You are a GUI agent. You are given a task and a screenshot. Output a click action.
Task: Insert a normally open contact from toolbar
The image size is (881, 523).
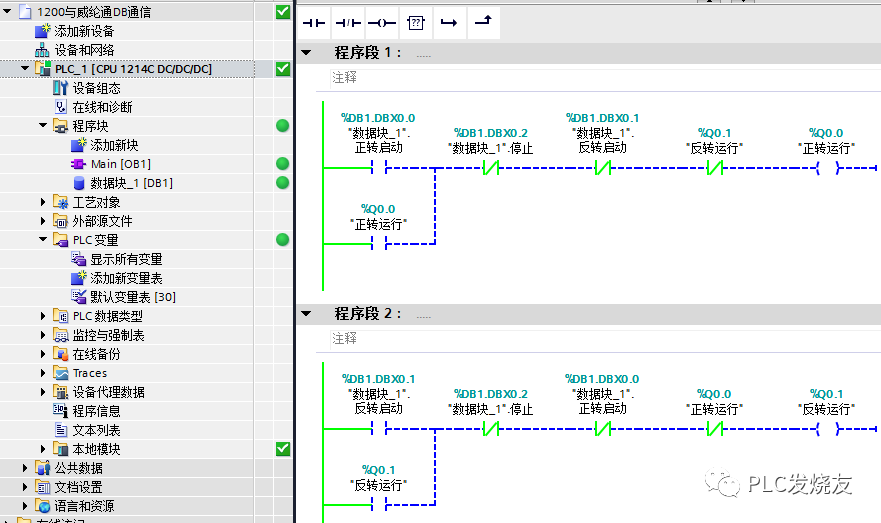314,23
